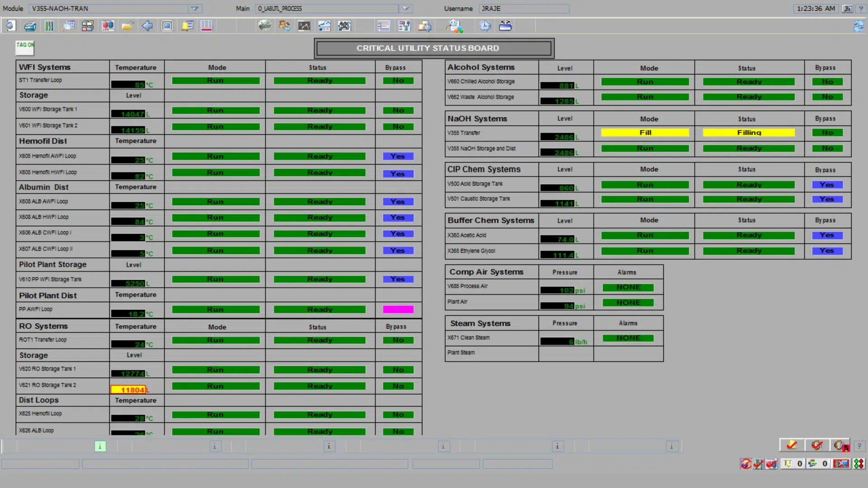This screenshot has width=868, height=488.
Task: Click the blue tray with arrows icon
Action: point(505,26)
